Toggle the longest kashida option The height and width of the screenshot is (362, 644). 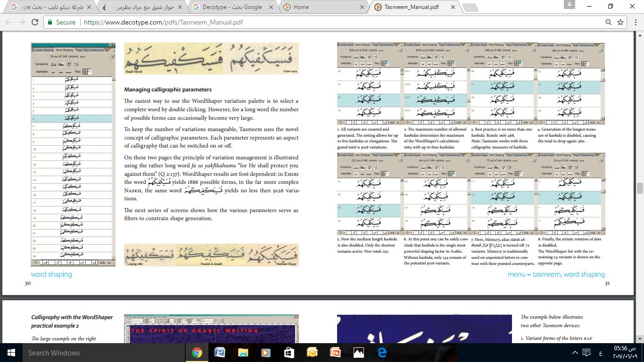click(x=68, y=73)
